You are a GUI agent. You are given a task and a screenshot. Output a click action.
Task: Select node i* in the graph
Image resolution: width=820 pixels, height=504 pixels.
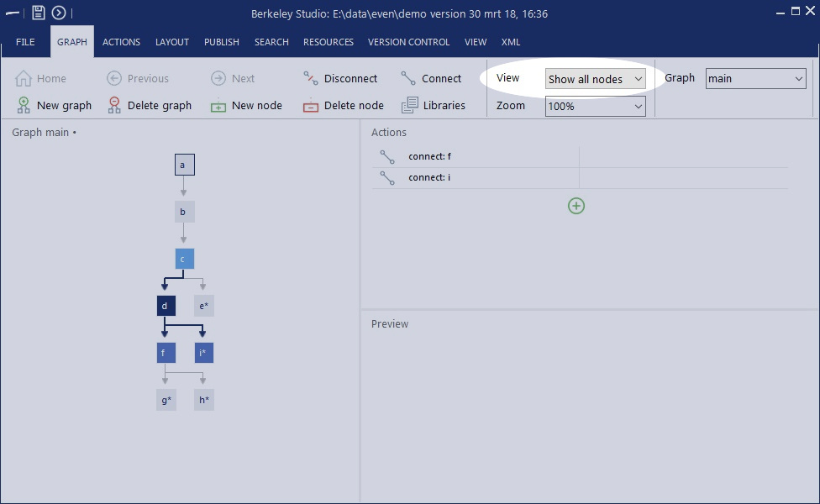coord(204,353)
